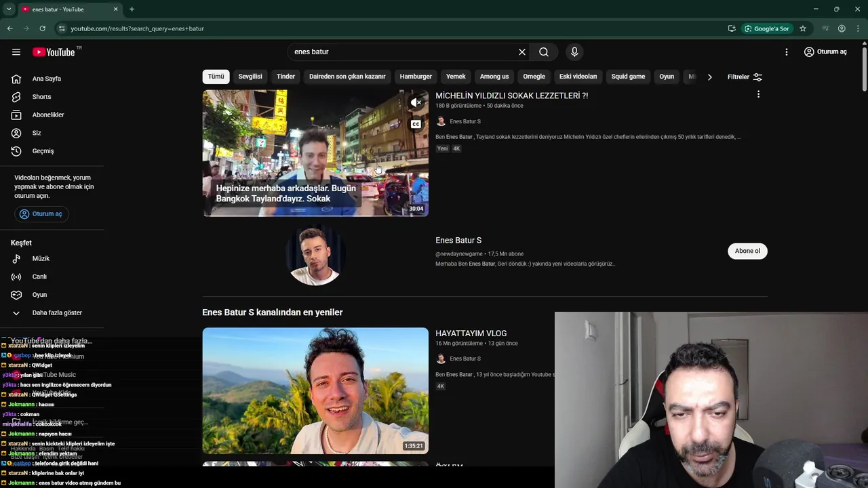Open a new browser tab with plus
This screenshot has height=488, width=868.
[132, 9]
